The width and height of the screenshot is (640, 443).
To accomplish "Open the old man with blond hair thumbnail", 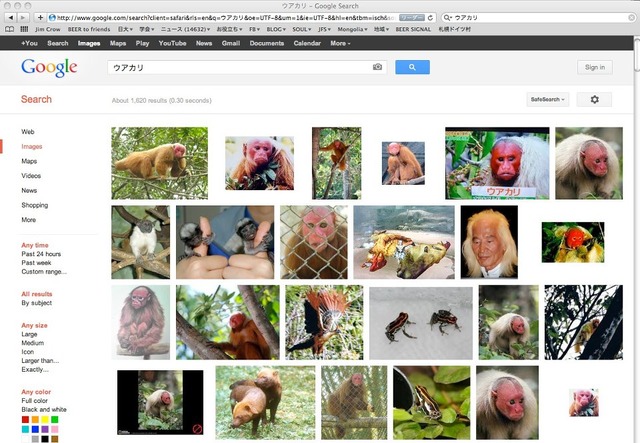I will coord(489,242).
